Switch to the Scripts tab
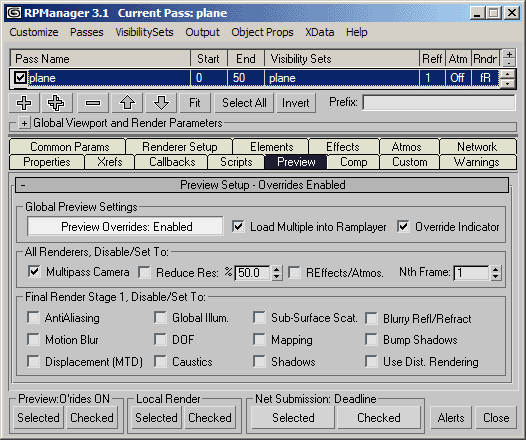Image resolution: width=526 pixels, height=440 pixels. (x=236, y=162)
